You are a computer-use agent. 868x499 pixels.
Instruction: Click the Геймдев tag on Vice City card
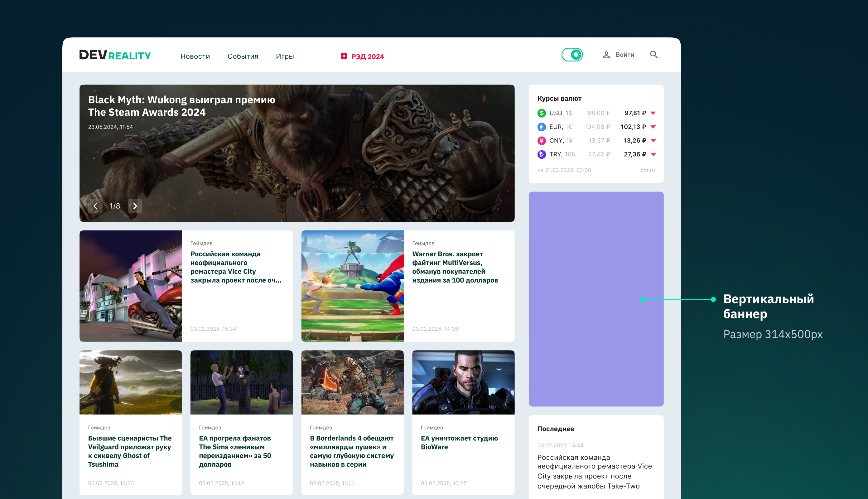point(201,243)
